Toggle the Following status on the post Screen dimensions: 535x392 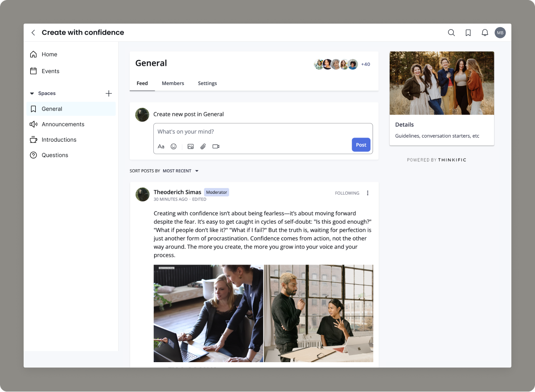(x=347, y=193)
